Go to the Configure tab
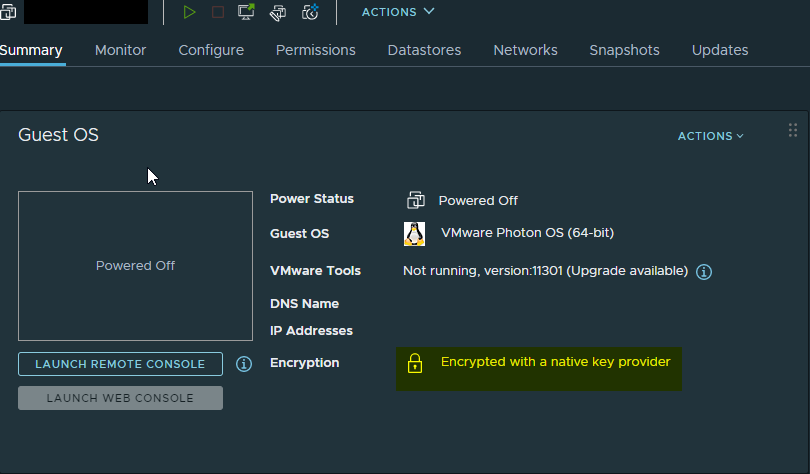Viewport: 810px width, 474px height. coord(211,50)
